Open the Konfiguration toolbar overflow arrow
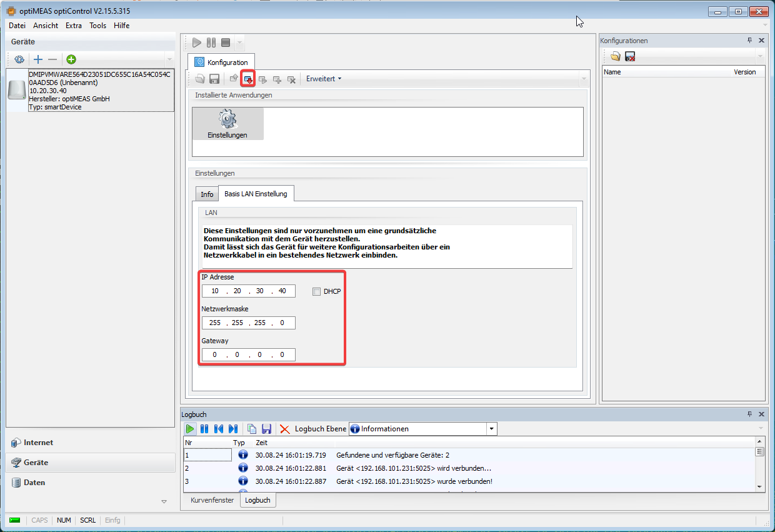 click(x=584, y=79)
